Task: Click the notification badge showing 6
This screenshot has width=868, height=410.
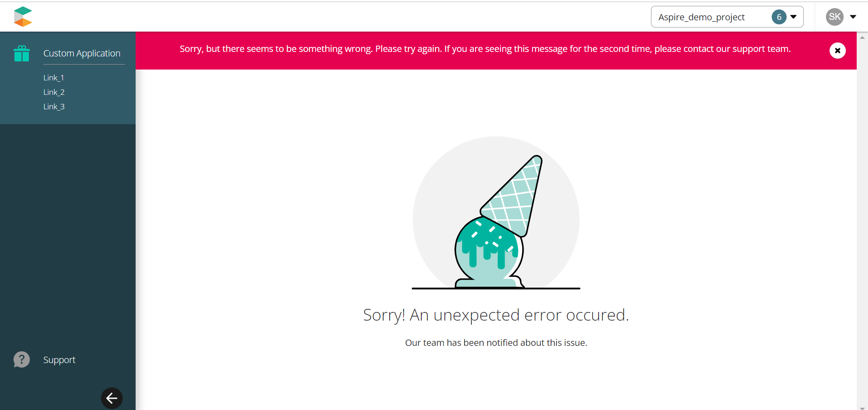Action: (x=779, y=17)
